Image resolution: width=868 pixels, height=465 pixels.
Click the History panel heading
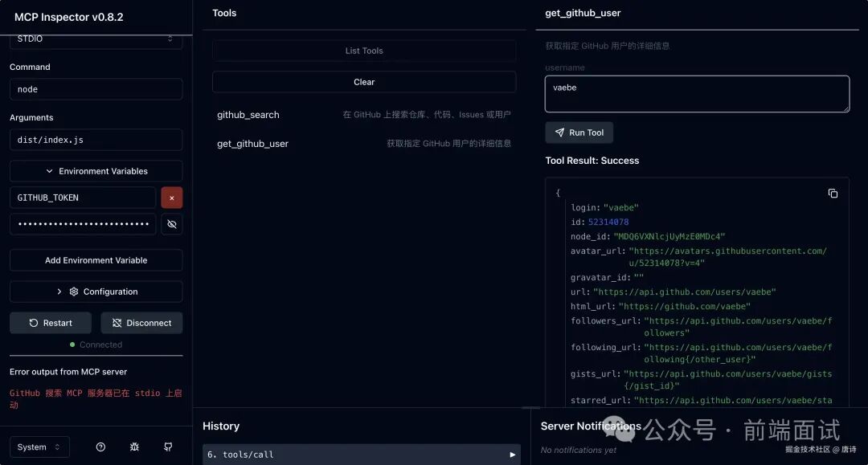pos(221,426)
